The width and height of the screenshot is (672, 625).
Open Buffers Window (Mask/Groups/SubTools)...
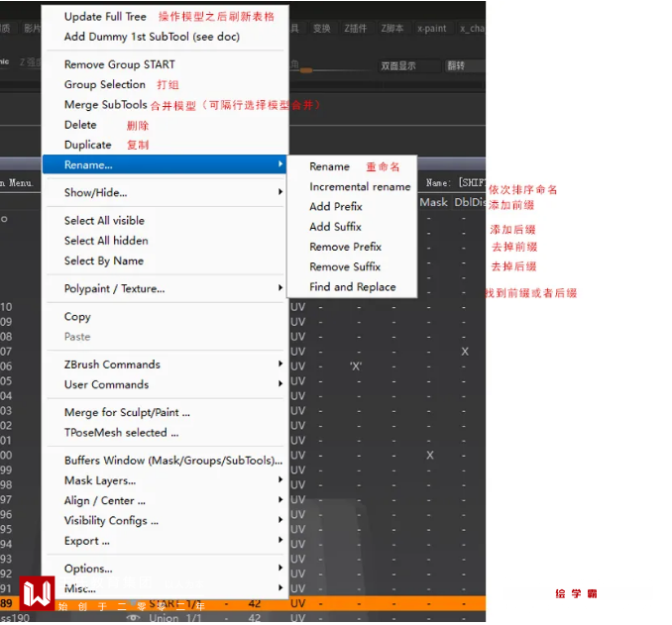coord(173,461)
